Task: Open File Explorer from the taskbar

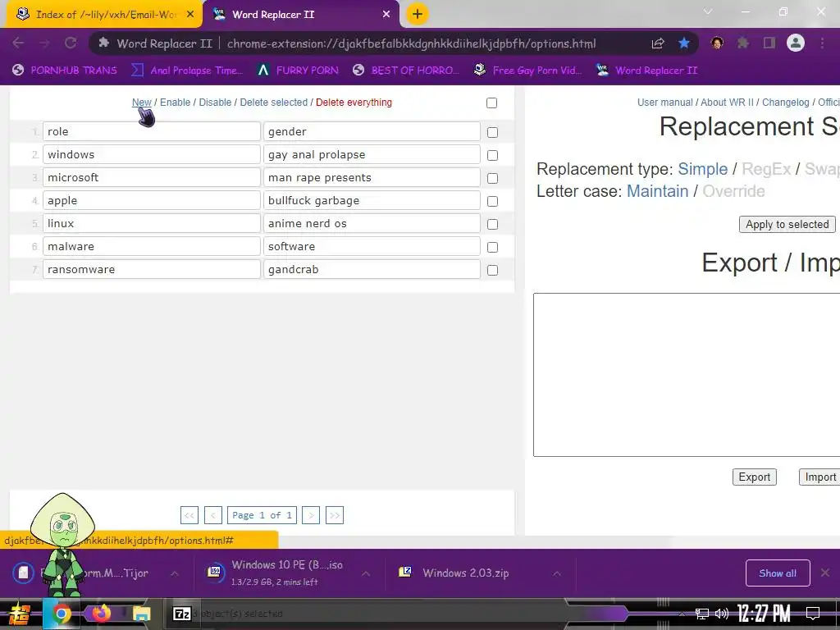Action: click(x=141, y=614)
